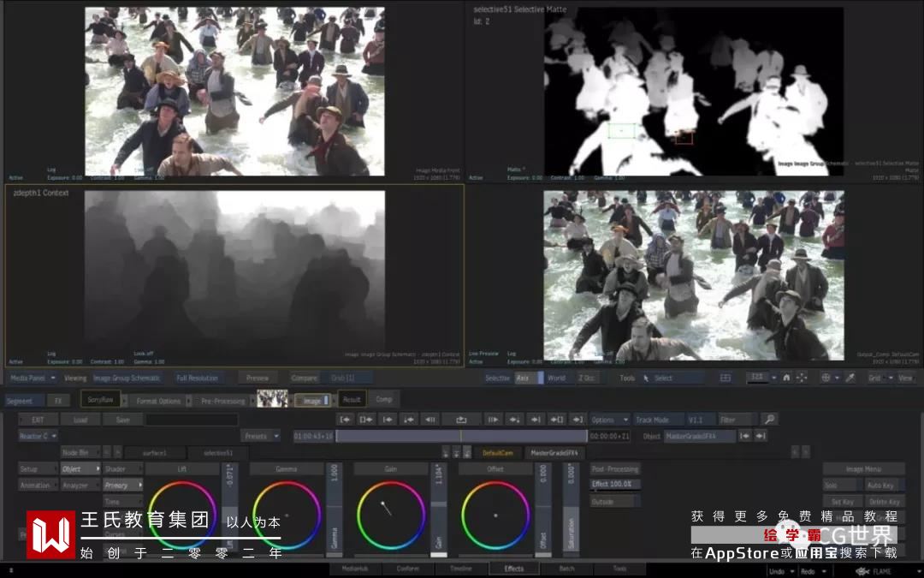Click the Load button
The image size is (924, 578).
click(x=80, y=420)
